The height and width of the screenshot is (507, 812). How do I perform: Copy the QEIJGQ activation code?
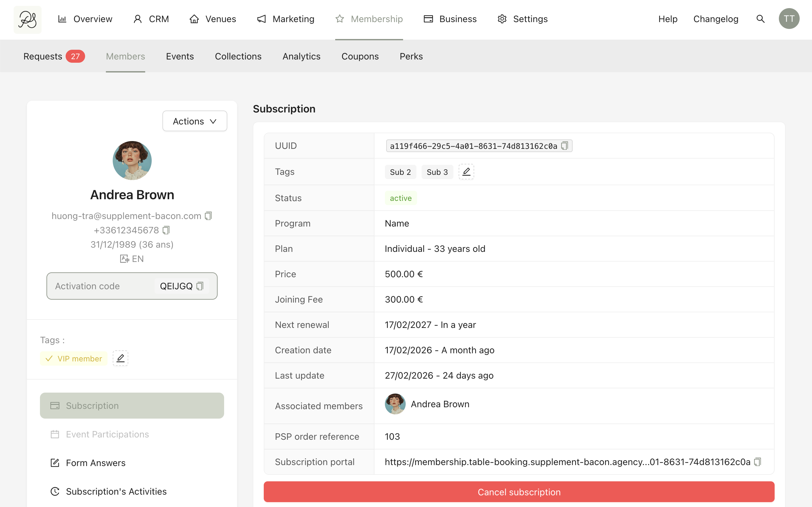(200, 286)
